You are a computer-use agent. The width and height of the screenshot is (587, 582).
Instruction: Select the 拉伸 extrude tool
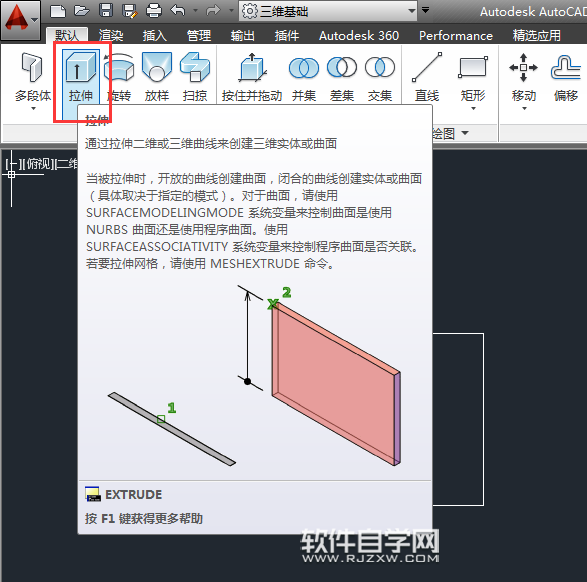coord(80,77)
